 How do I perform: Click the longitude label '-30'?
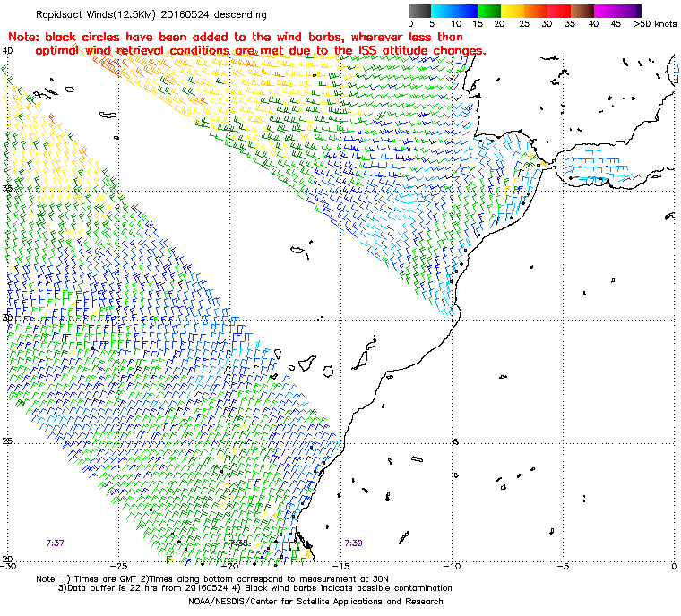[x=8, y=566]
